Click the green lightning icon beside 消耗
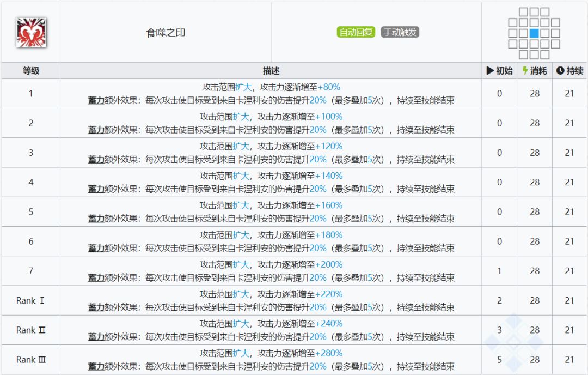The image size is (588, 375). click(525, 71)
